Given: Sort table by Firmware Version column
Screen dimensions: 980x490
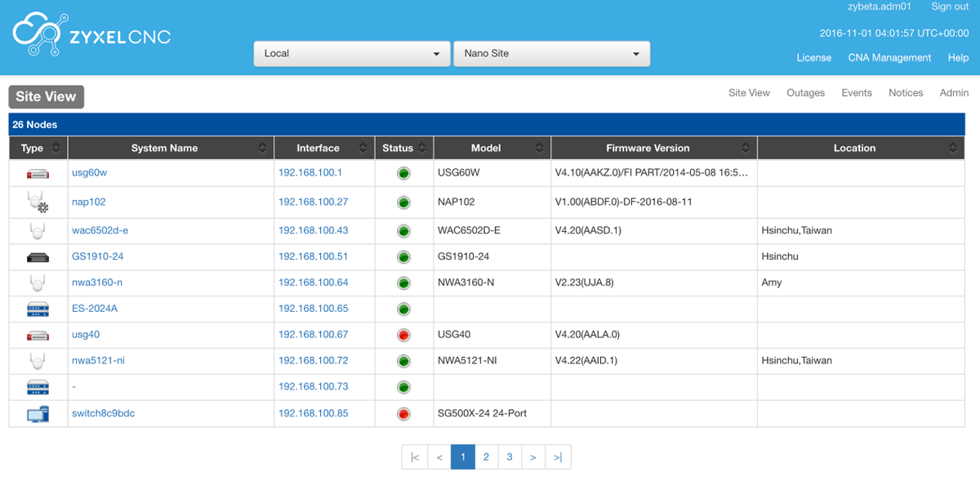Looking at the screenshot, I should coord(653,148).
